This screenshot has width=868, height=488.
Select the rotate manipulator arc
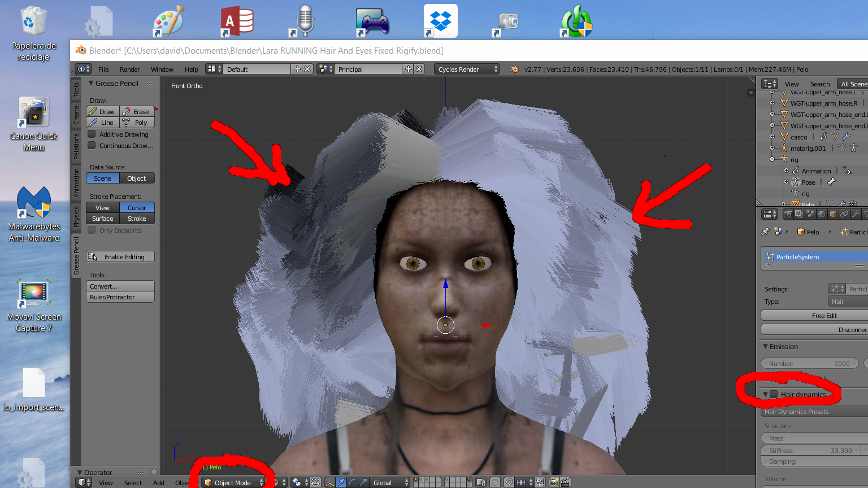click(352, 482)
